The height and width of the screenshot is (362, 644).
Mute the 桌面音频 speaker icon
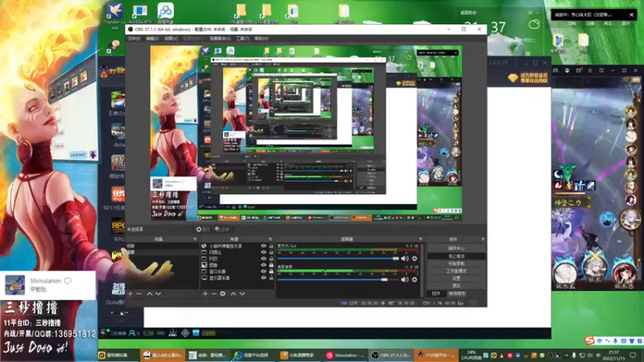point(405,279)
